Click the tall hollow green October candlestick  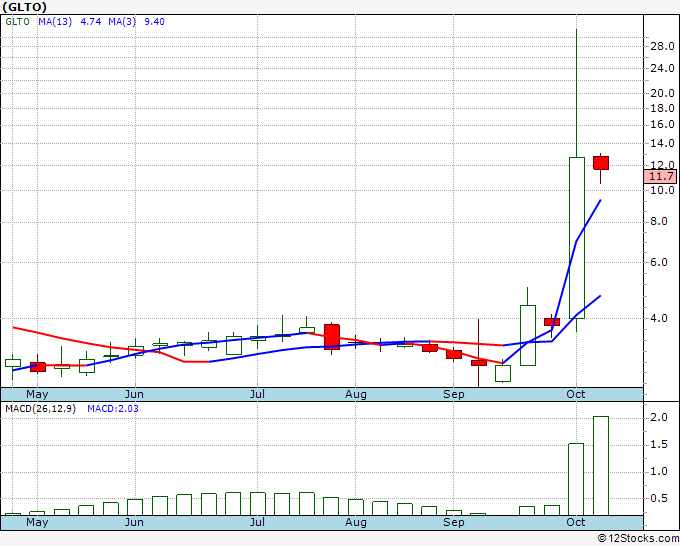[x=577, y=230]
